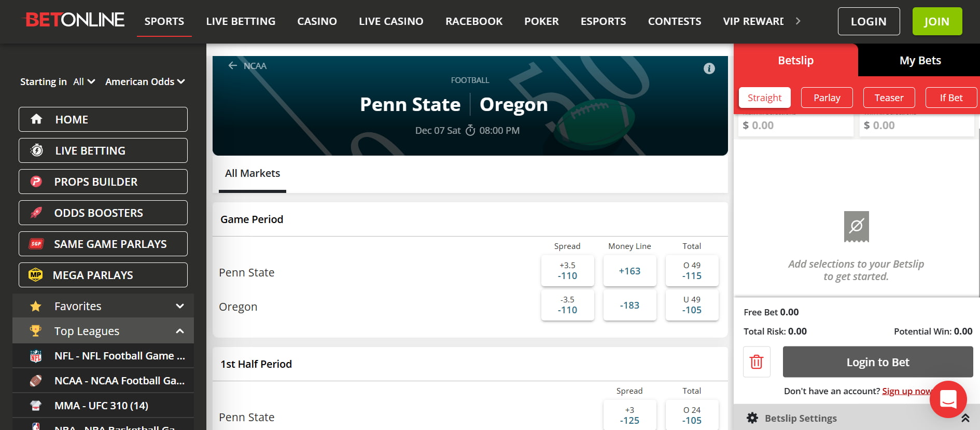Select Oregon spread -3.5 -110
This screenshot has height=430, width=980.
pos(567,305)
